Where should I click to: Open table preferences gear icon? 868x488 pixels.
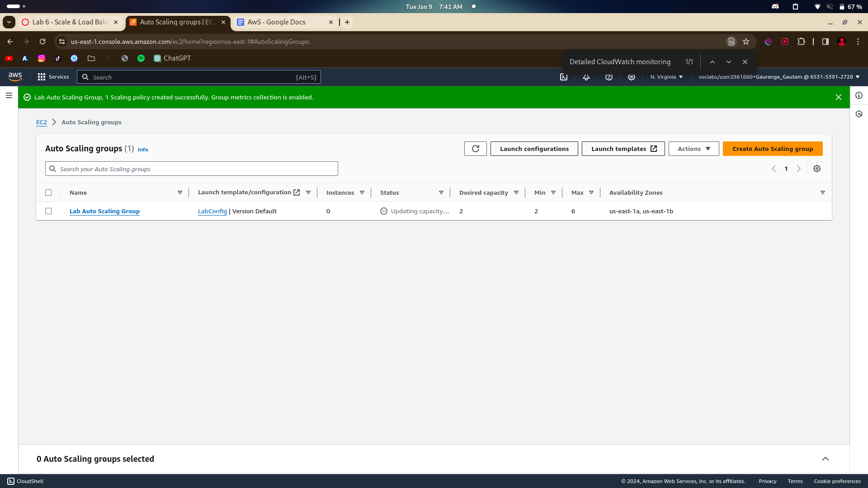tap(817, 169)
